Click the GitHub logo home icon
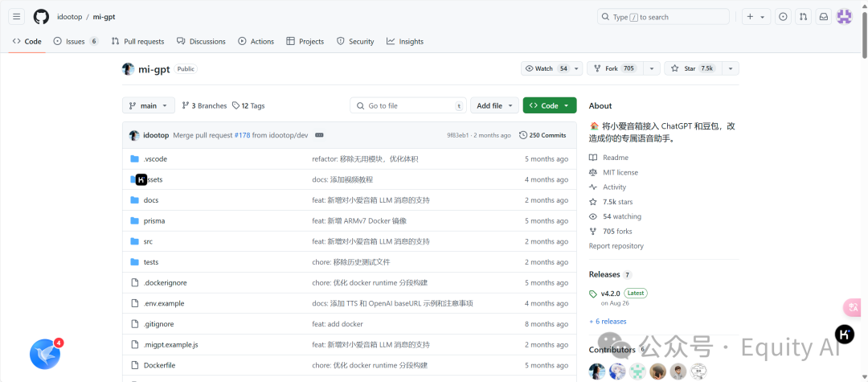Image resolution: width=868 pixels, height=382 pixels. tap(41, 17)
